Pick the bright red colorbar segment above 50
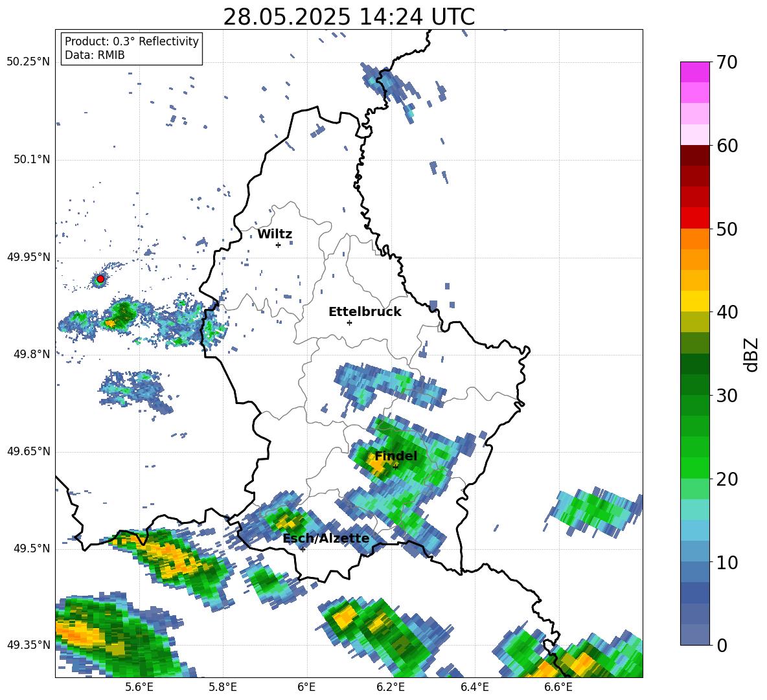767x700 pixels. point(694,218)
